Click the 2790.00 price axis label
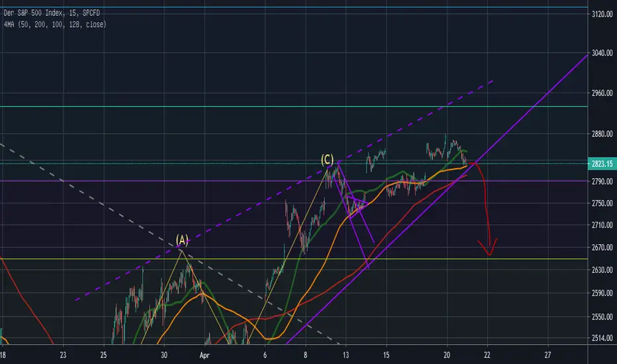This screenshot has width=617, height=364. (x=602, y=181)
